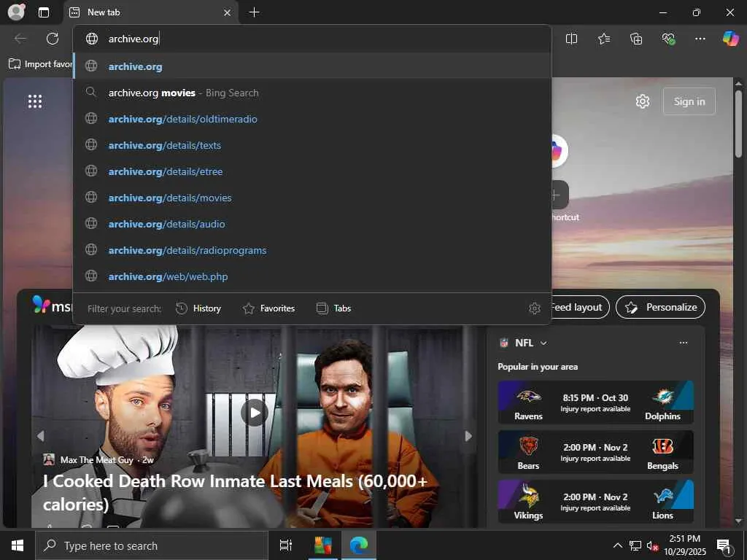Expand the NFL dropdown chevron
Image resolution: width=747 pixels, height=560 pixels.
coord(543,343)
